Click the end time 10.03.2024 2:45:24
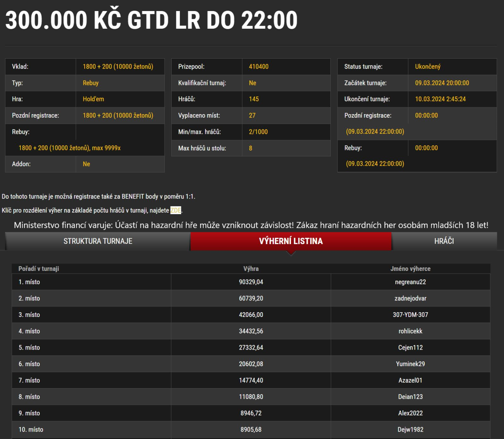This screenshot has width=504, height=439. click(440, 99)
